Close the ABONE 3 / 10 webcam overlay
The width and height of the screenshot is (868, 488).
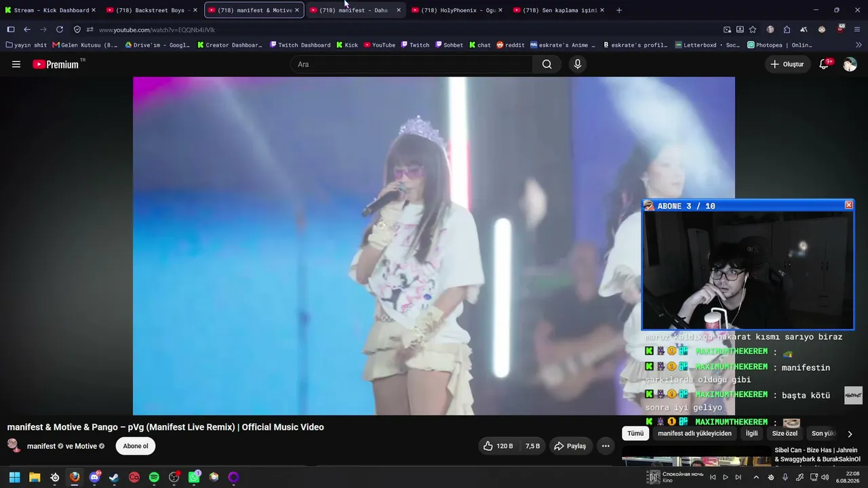point(848,205)
